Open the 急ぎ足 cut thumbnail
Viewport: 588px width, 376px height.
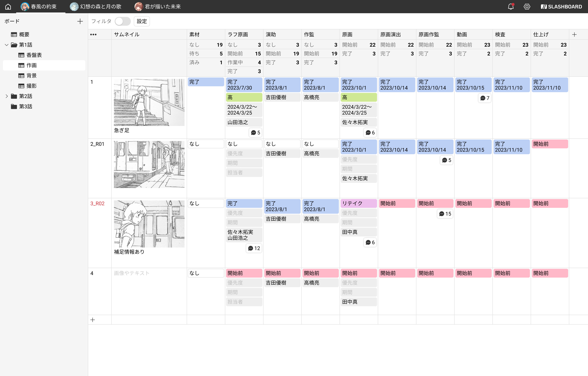[x=149, y=102]
